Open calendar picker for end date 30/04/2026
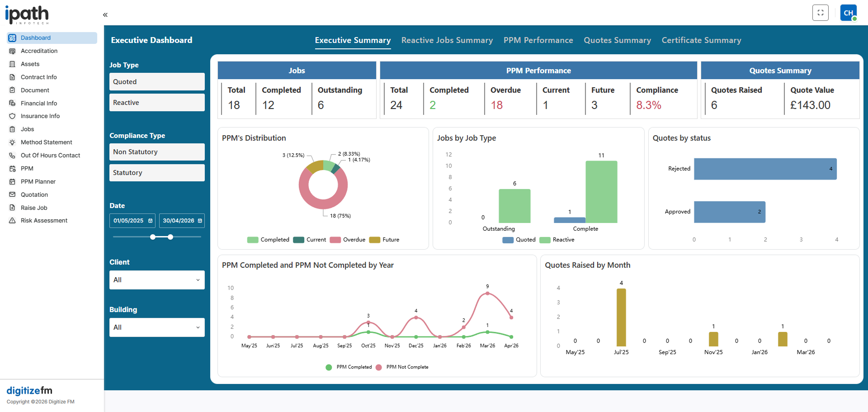Viewport: 868px width, 412px height. point(200,221)
